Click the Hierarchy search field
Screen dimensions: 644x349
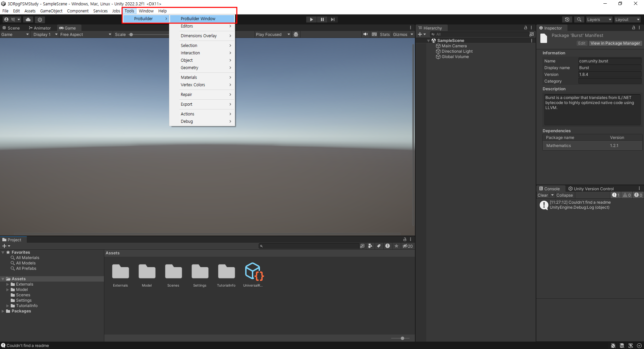[x=479, y=34]
